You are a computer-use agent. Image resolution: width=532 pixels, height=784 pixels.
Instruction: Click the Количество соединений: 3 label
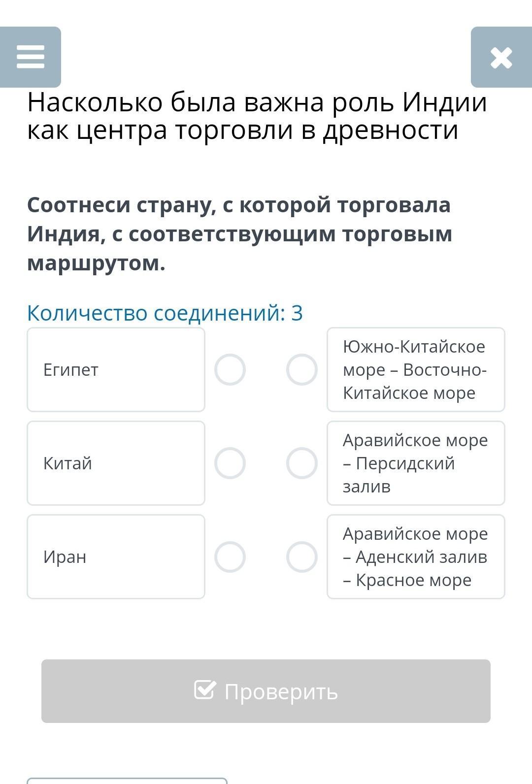[165, 313]
